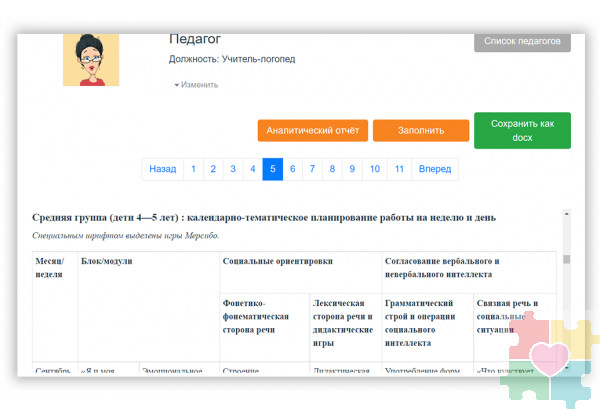Jump to pagination page 3
The image size is (600, 410).
(233, 169)
